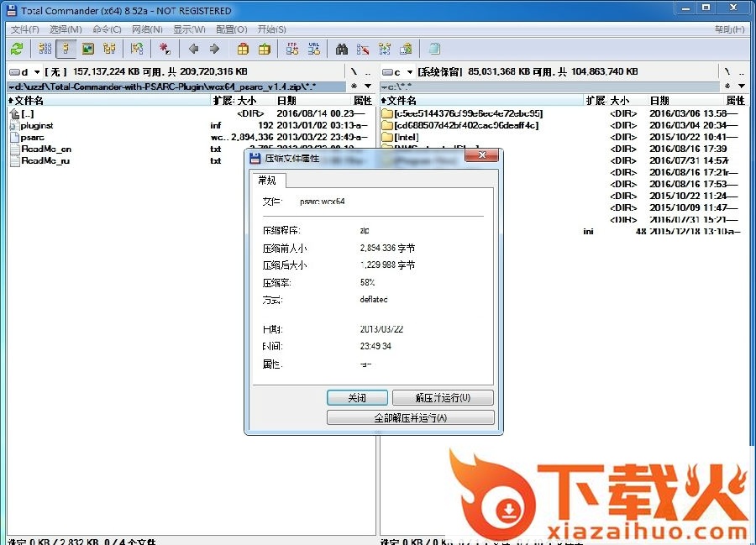The height and width of the screenshot is (545, 756).
Task: Sort right panel by 日期 column header
Action: [x=660, y=101]
